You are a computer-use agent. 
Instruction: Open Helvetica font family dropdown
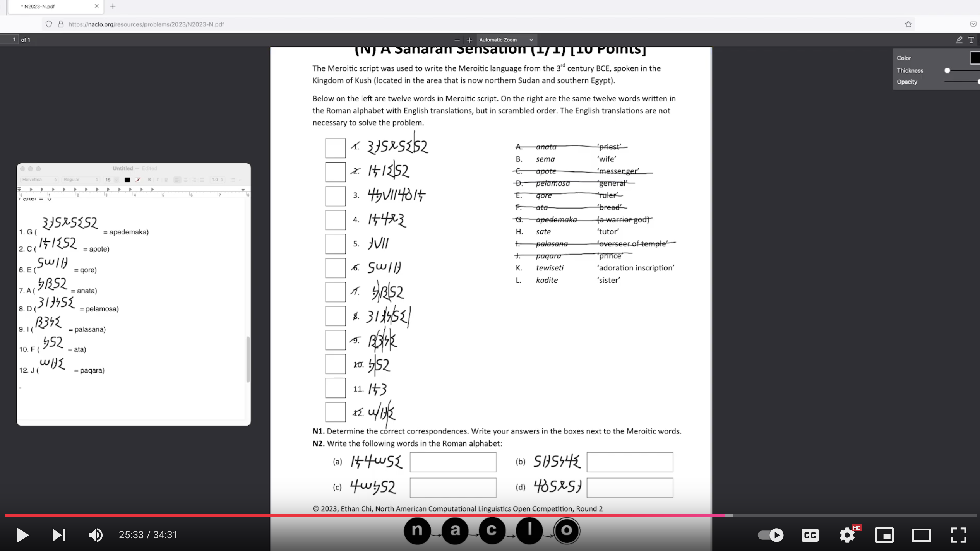pos(39,180)
